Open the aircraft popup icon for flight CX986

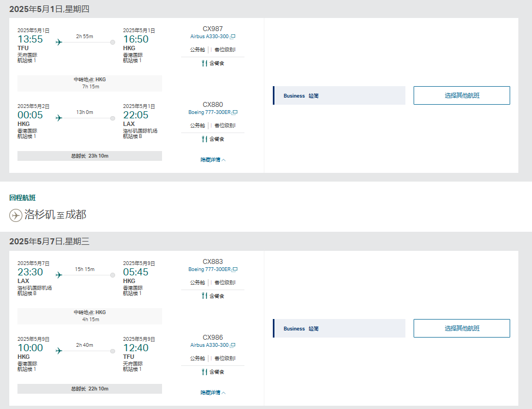coord(232,345)
